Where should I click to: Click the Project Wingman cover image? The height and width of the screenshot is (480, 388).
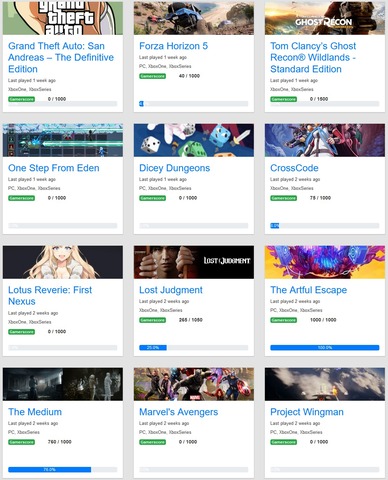[325, 384]
